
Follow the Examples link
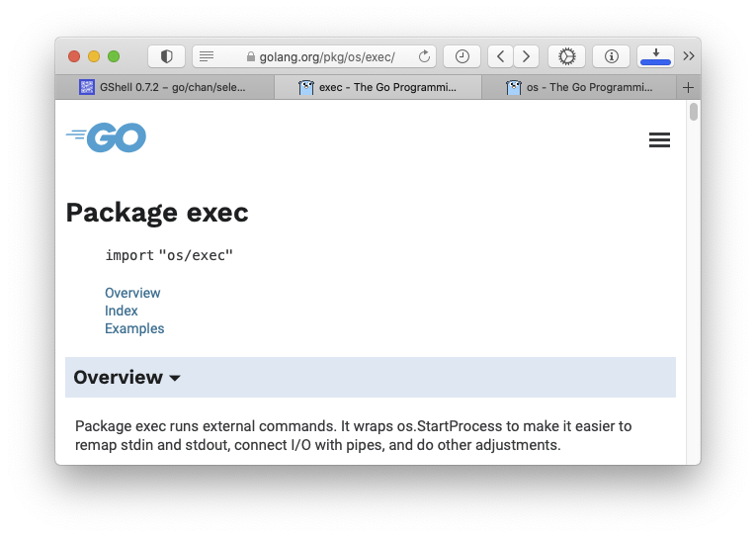[134, 328]
